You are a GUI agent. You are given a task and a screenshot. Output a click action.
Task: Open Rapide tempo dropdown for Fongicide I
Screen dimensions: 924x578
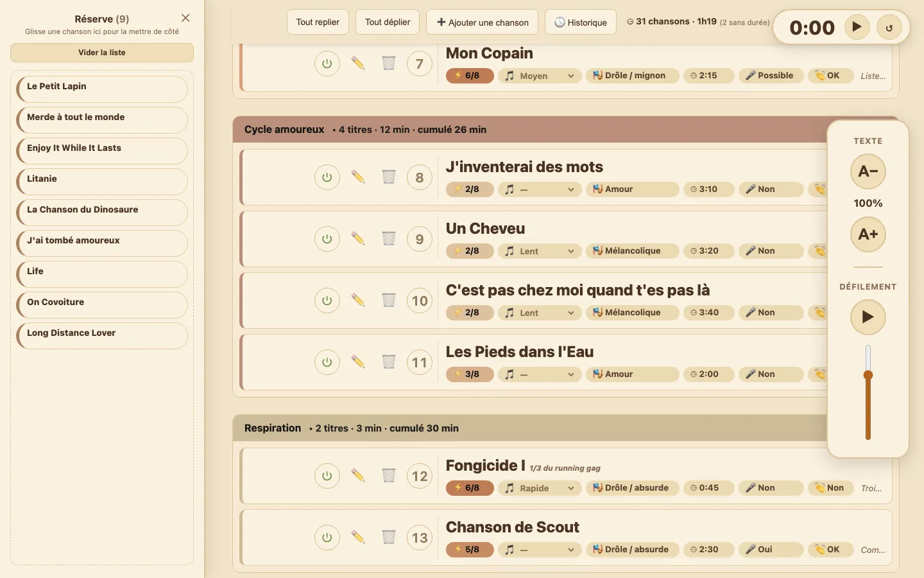tap(540, 488)
